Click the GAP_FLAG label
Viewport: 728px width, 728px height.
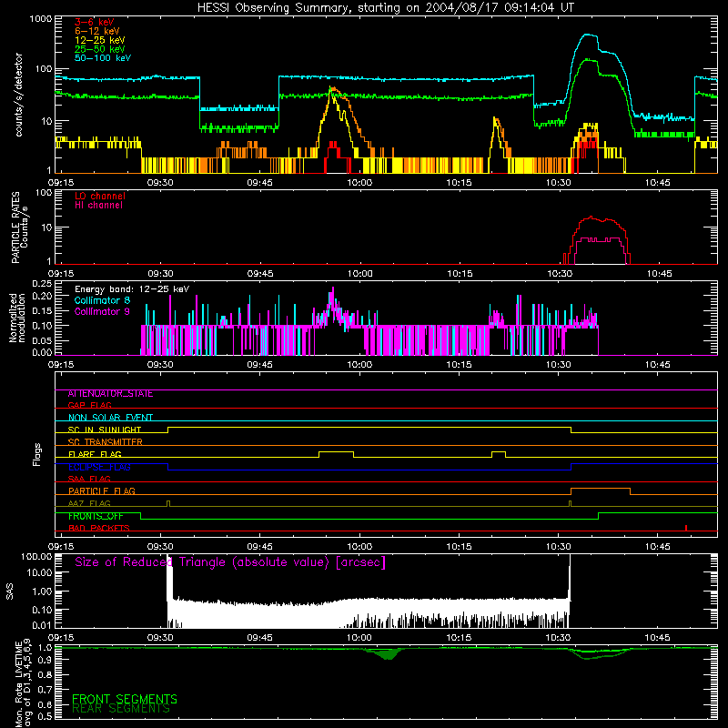(89, 406)
